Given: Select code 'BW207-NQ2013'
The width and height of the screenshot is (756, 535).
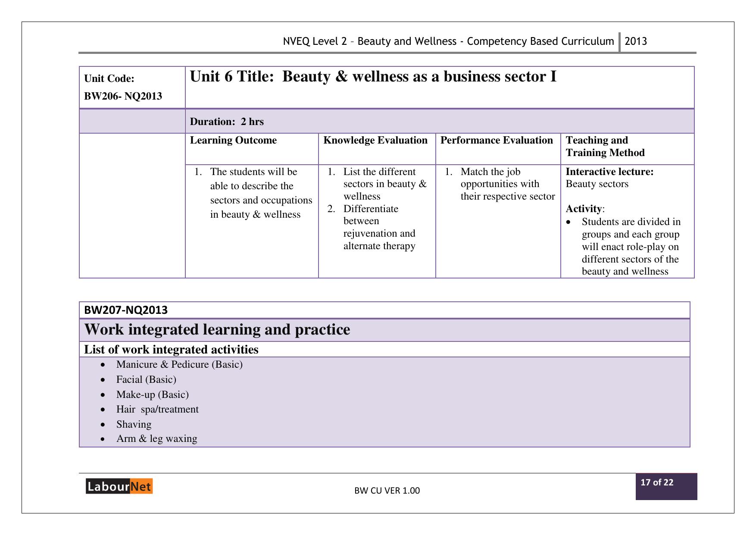Looking at the screenshot, I should coord(126,310).
